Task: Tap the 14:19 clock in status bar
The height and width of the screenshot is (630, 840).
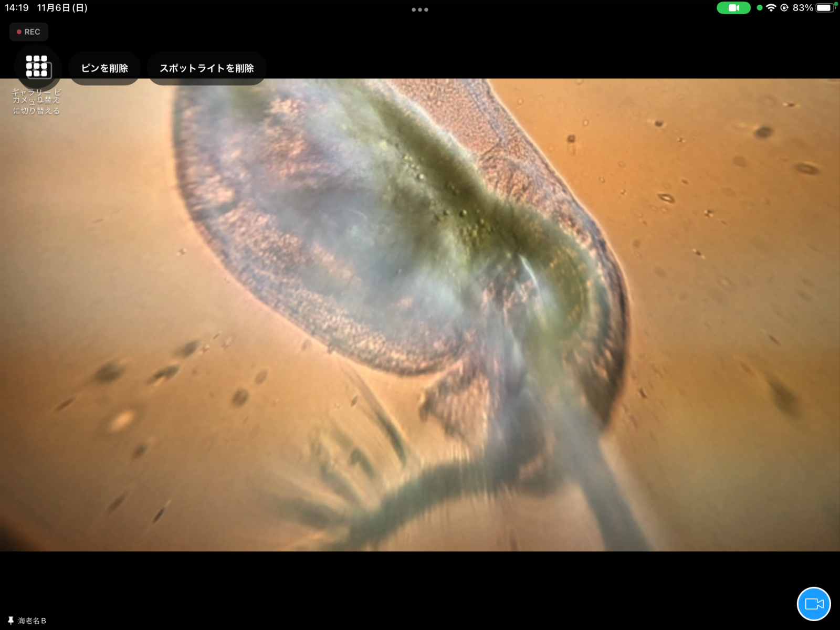Action: click(17, 8)
